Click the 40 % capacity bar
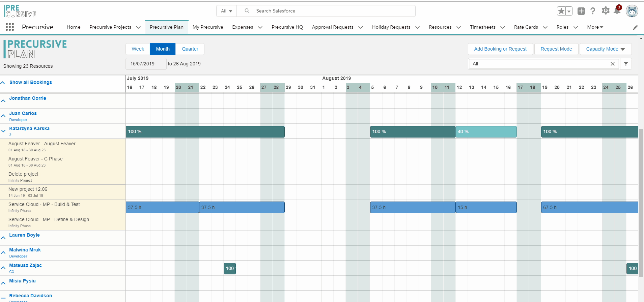Viewport: 644px width, 302px height. (486, 132)
